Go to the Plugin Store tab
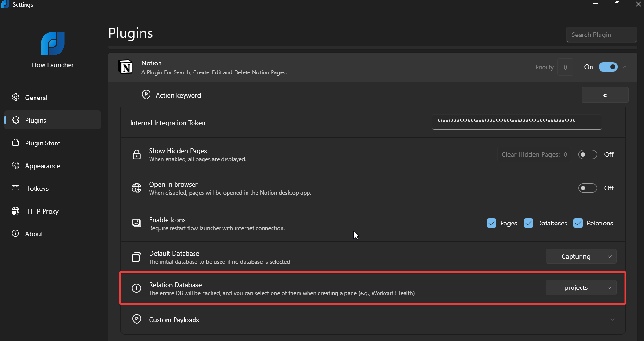 pyautogui.click(x=53, y=143)
